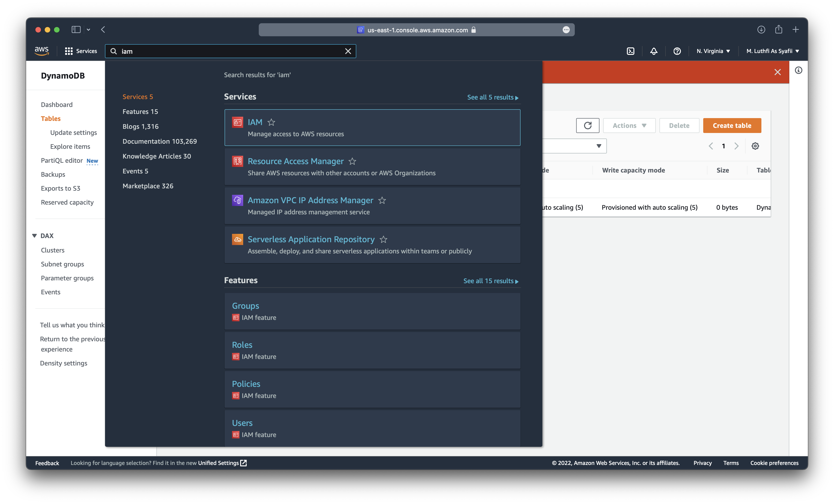
Task: Open the CloudShell terminal icon
Action: [x=630, y=51]
